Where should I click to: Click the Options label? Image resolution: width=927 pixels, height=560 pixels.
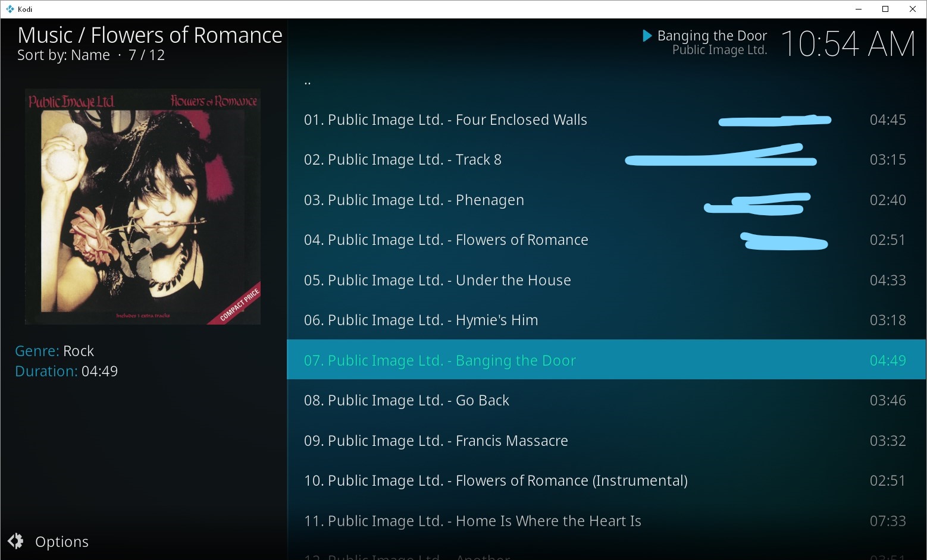click(x=62, y=542)
